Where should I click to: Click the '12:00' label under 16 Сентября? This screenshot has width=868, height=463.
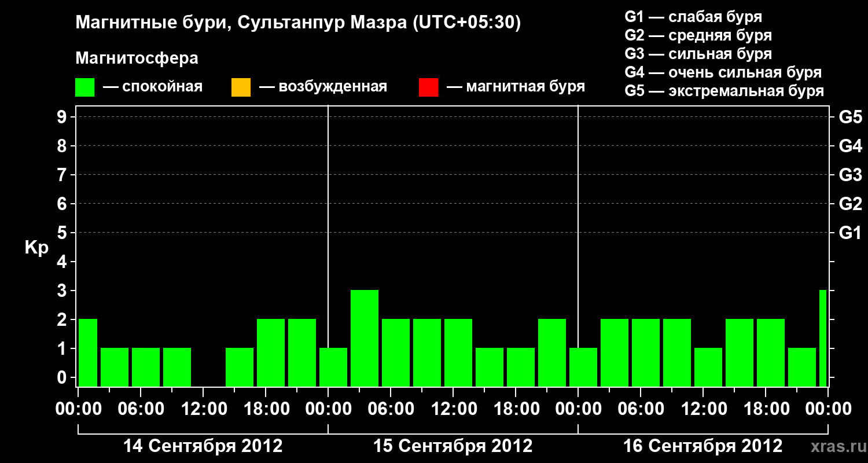(703, 409)
